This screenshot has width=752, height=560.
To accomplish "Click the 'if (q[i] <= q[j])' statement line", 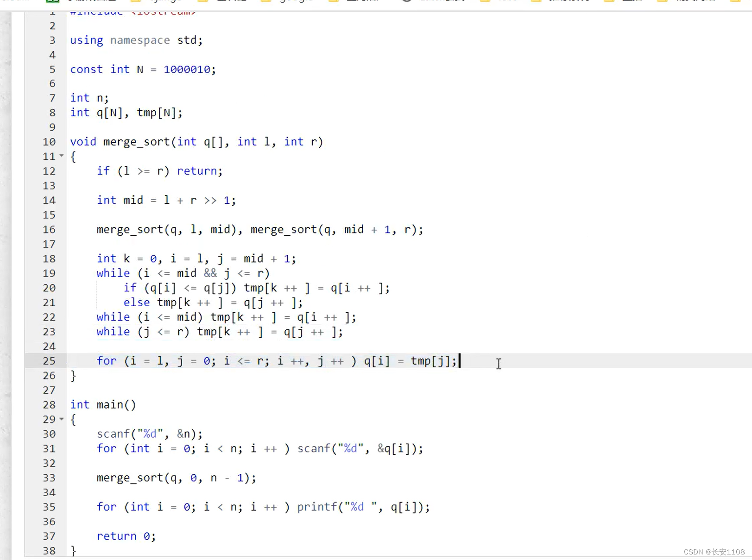I will 256,288.
